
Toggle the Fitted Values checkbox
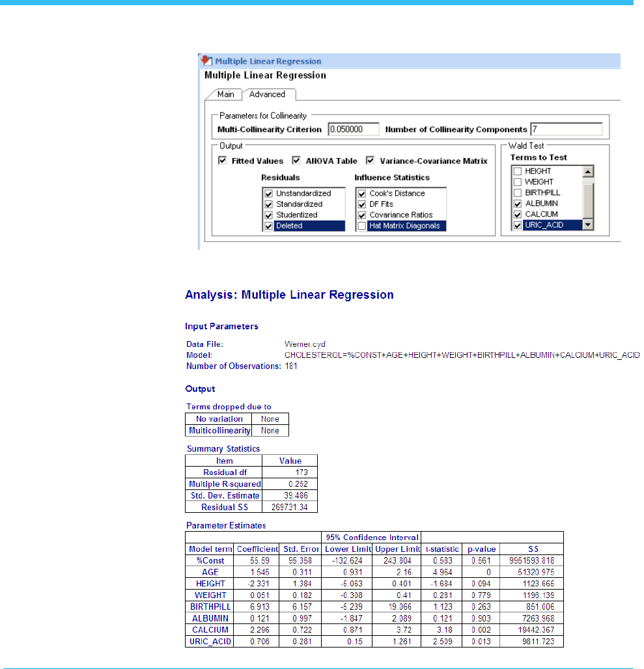222,161
